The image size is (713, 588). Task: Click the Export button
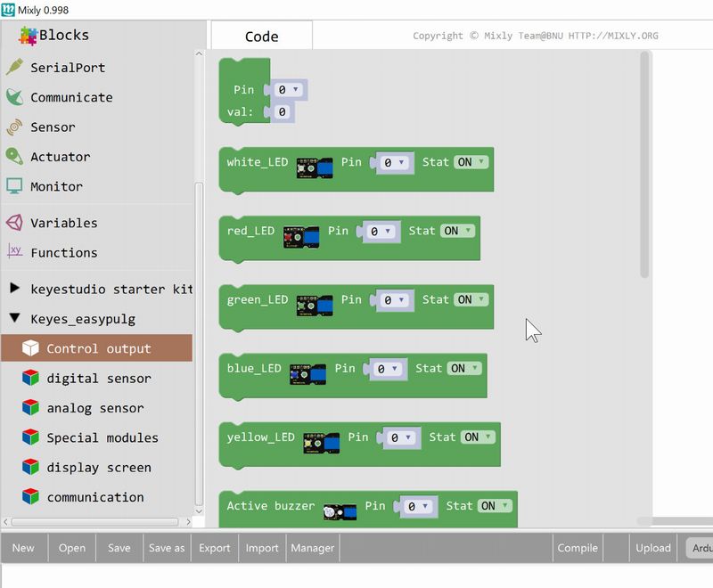click(x=215, y=548)
